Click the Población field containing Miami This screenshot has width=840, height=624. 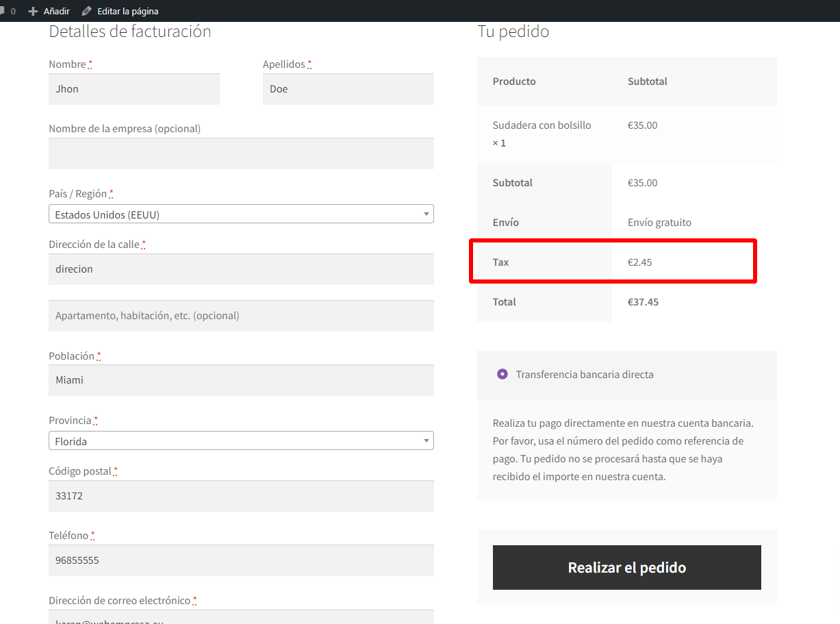click(241, 380)
